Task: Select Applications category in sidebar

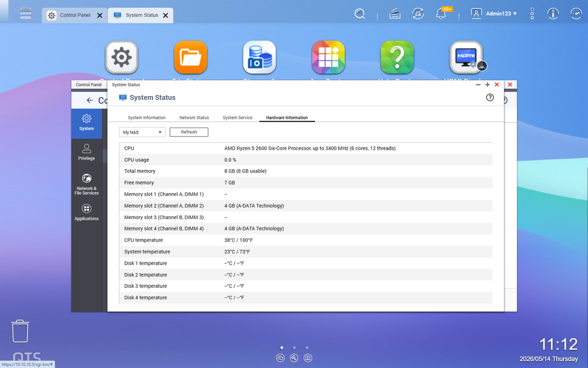Action: (87, 212)
